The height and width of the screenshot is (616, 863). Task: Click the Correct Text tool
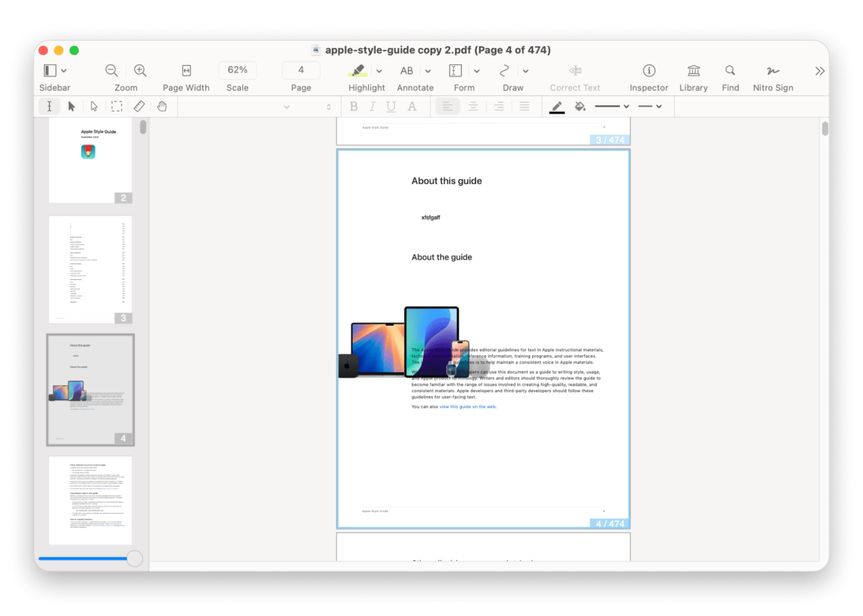coord(575,70)
